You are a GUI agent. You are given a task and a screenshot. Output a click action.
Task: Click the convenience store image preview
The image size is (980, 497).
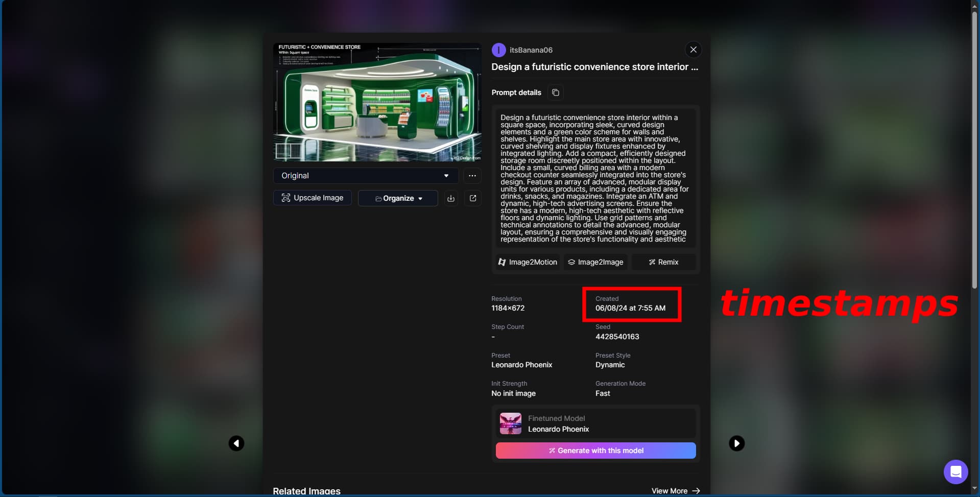click(377, 102)
